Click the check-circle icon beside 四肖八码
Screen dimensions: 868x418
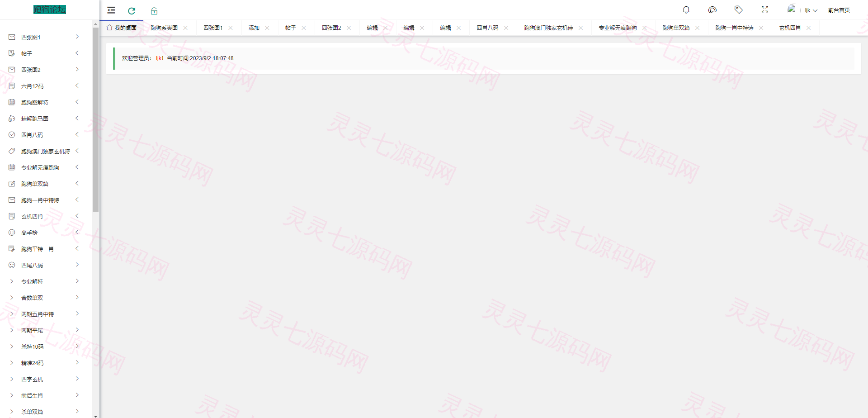coord(12,135)
